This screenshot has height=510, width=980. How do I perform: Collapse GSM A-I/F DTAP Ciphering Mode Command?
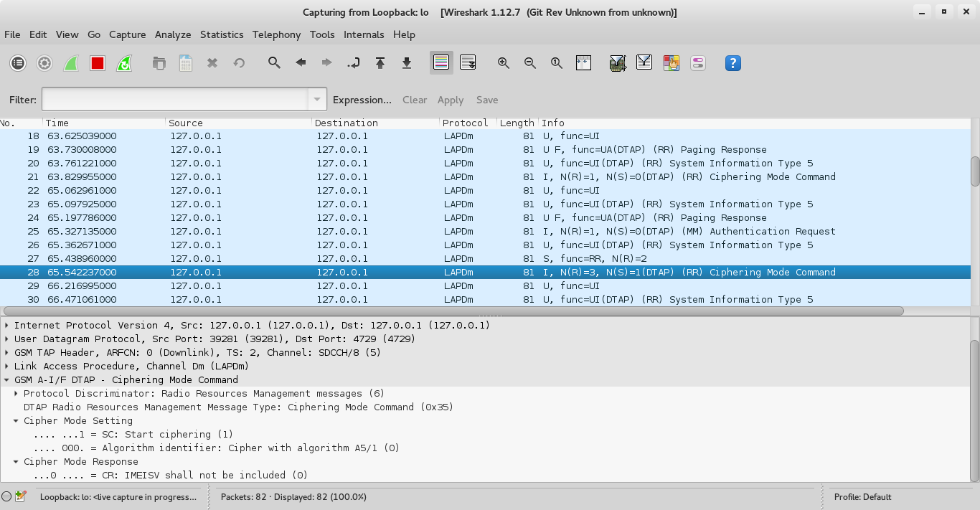[x=7, y=380]
